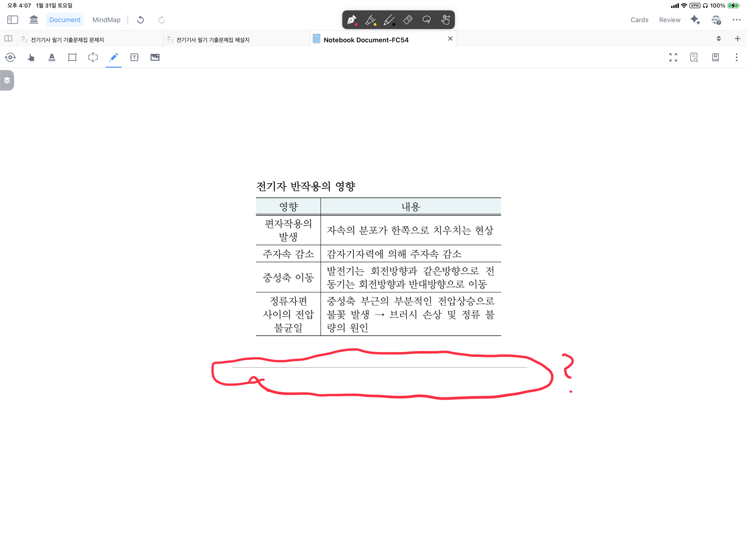The height and width of the screenshot is (560, 747).
Task: Select the yellow highlighter tool
Action: (370, 20)
